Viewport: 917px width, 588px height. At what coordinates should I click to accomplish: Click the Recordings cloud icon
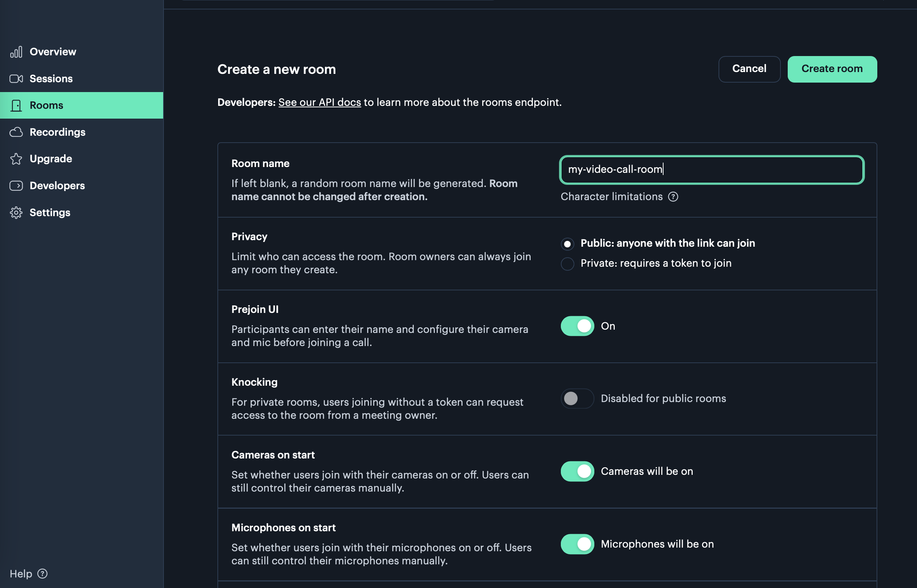16,132
